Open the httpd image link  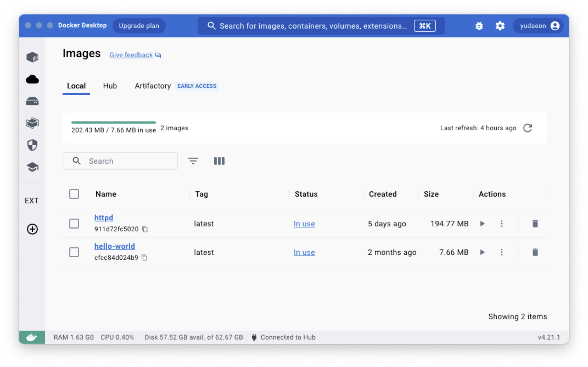pyautogui.click(x=104, y=218)
